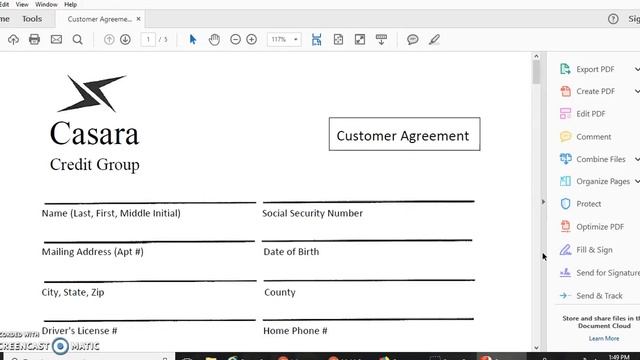Add a comment with speech bubble icon
Image resolution: width=640 pixels, height=360 pixels.
[413, 40]
